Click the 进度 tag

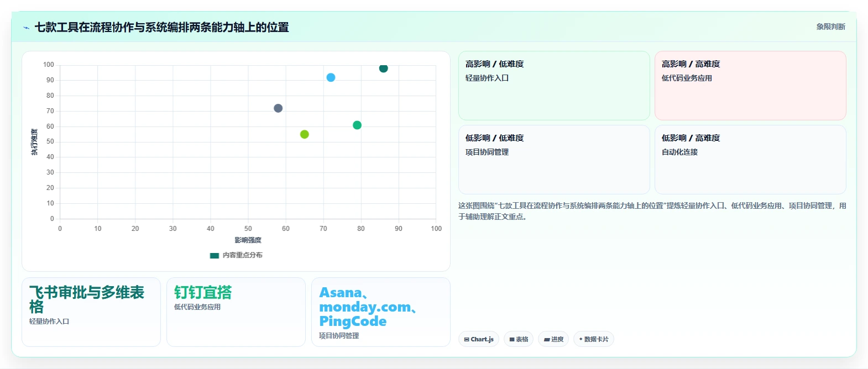(x=553, y=339)
